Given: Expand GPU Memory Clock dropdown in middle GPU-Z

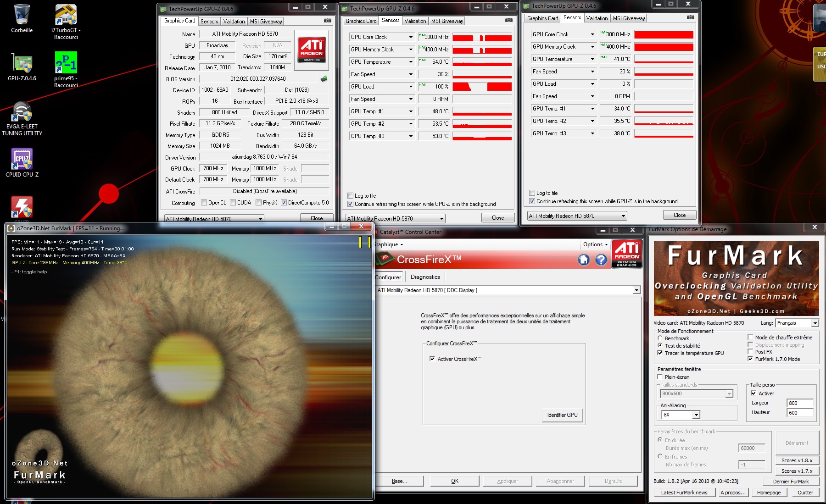Looking at the screenshot, I should coord(411,50).
